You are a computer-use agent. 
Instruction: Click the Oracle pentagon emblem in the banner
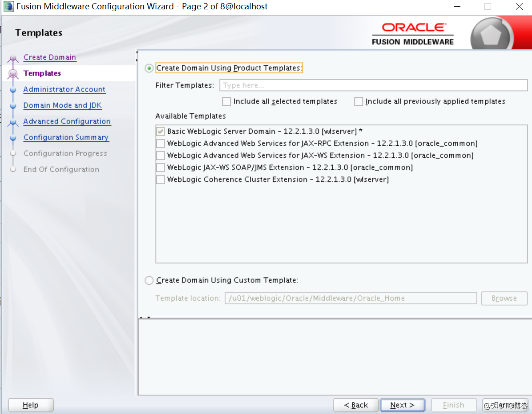pyautogui.click(x=491, y=34)
